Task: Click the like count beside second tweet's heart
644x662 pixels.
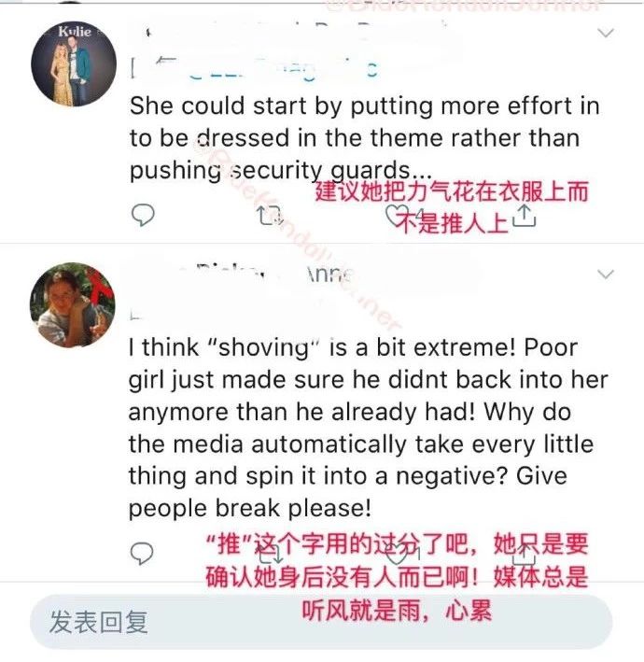Action: [418, 554]
